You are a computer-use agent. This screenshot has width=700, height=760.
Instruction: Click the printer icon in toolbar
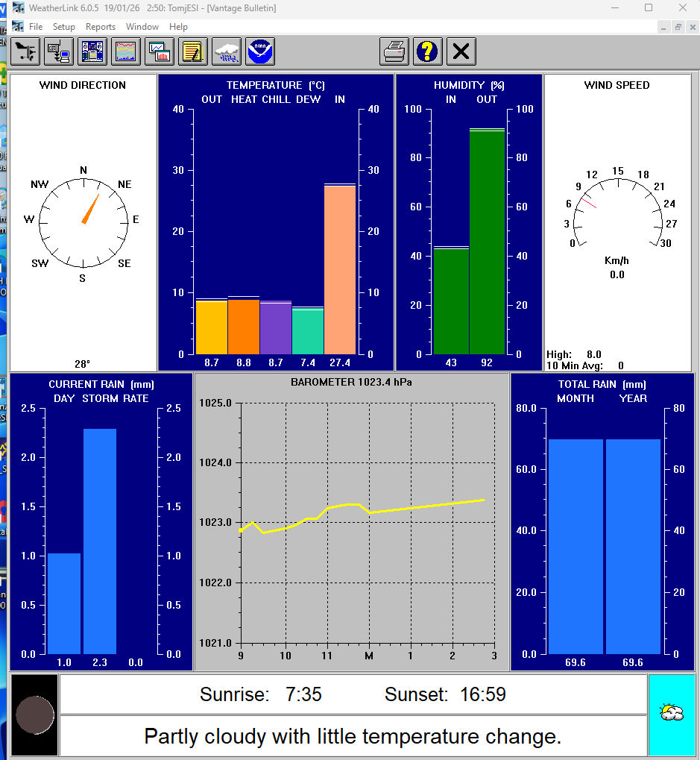pyautogui.click(x=394, y=51)
